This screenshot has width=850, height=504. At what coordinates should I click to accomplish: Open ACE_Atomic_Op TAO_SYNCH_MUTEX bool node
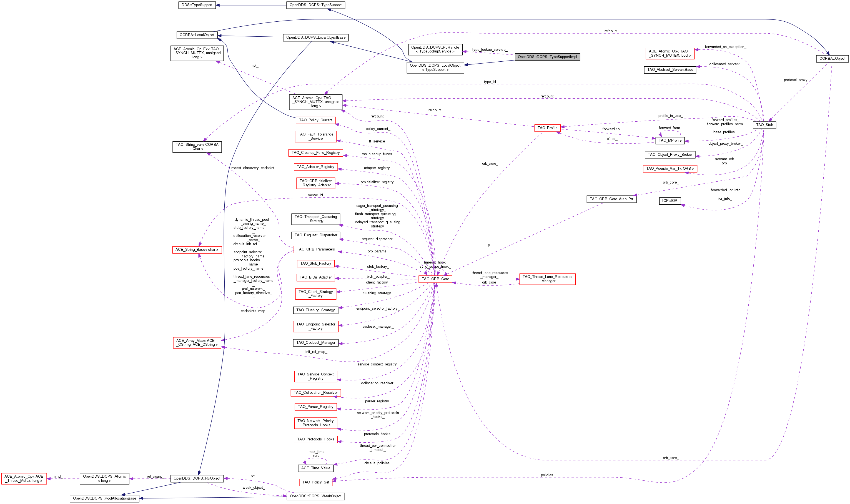click(x=670, y=54)
